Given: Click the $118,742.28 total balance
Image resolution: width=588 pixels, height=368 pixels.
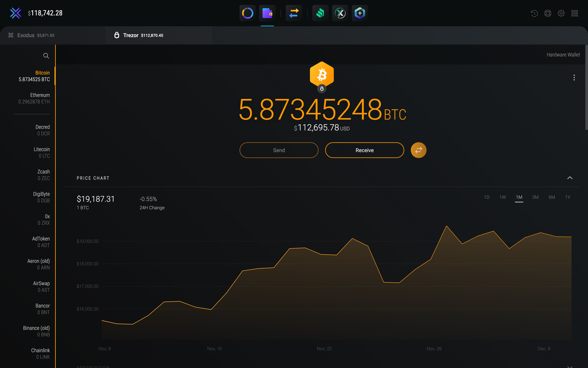Looking at the screenshot, I should point(45,13).
